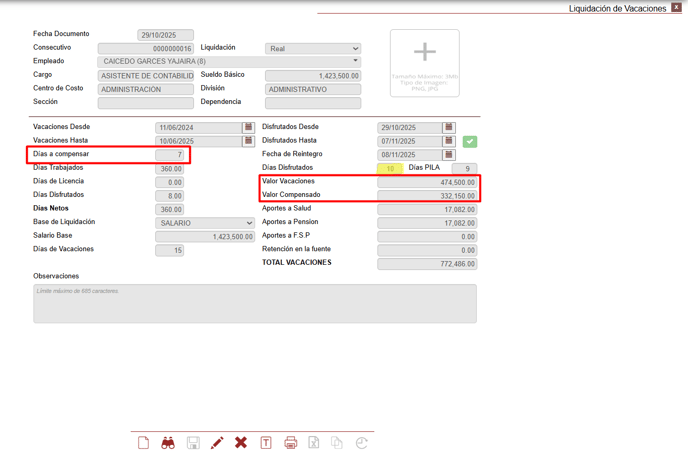Click the Días a compensar field
The image size is (688, 458).
click(x=169, y=155)
